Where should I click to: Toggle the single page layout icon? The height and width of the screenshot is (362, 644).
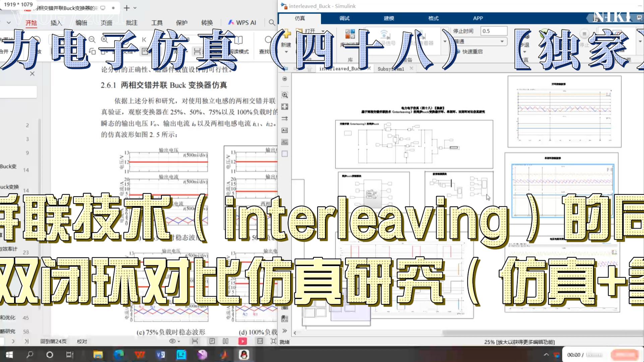[x=212, y=341]
